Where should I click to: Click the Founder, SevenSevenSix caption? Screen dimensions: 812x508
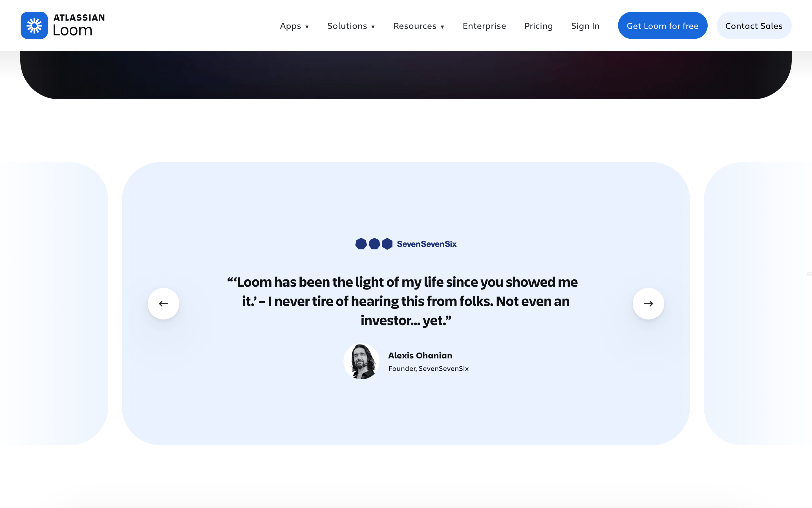pyautogui.click(x=429, y=369)
